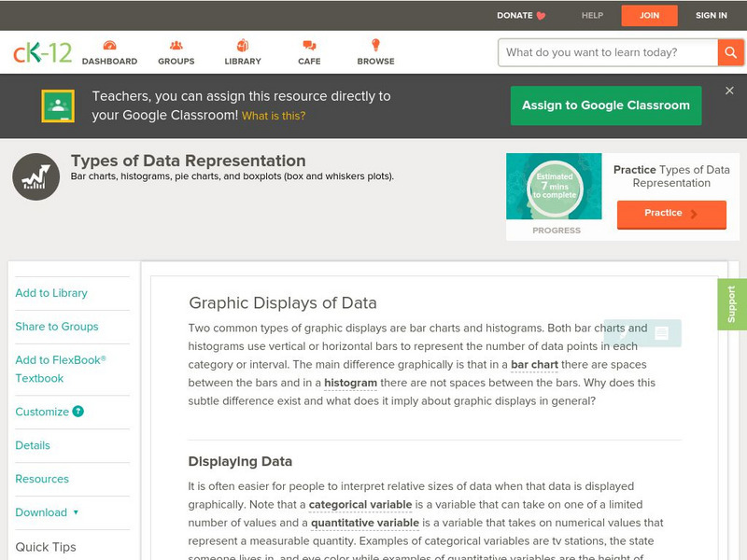The height and width of the screenshot is (560, 747).
Task: Click Add to Library
Action: pos(51,293)
